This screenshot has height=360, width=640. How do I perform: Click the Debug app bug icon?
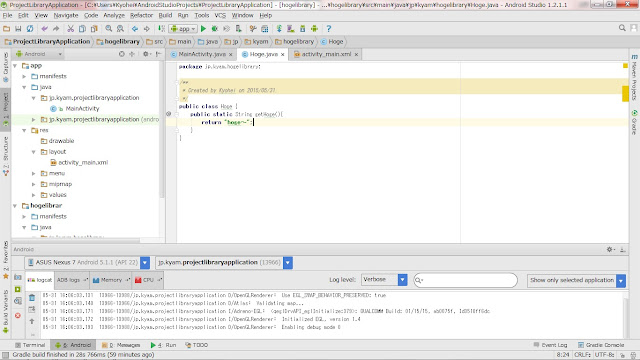tap(215, 29)
